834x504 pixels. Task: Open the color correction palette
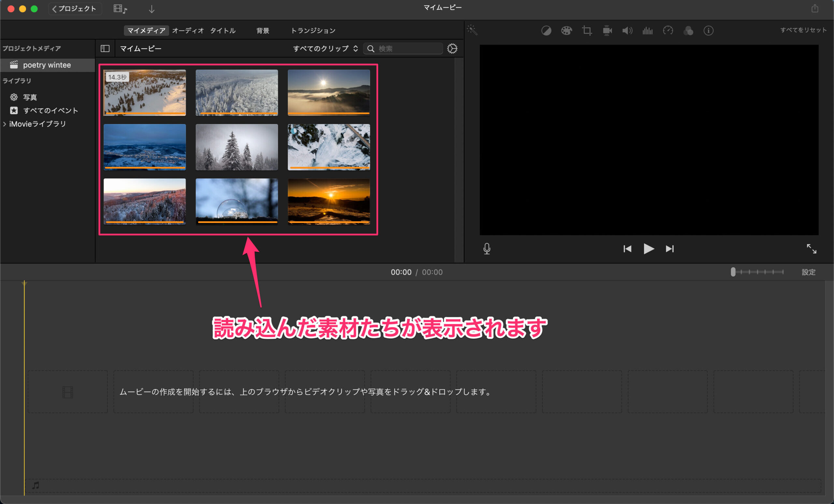[566, 31]
